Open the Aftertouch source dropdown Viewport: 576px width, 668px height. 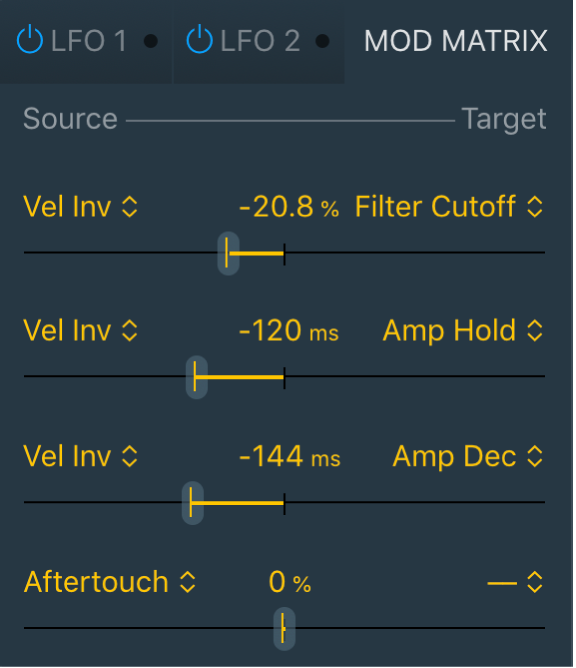(109, 582)
